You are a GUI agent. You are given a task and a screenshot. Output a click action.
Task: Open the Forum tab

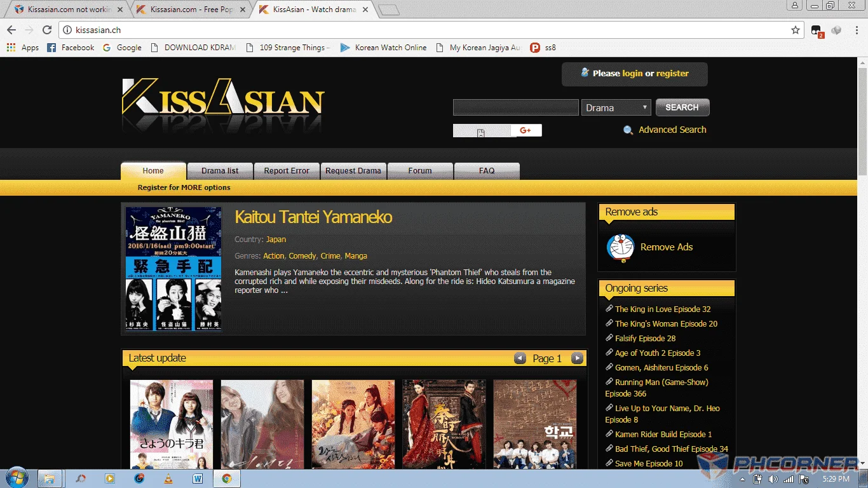[x=420, y=171]
